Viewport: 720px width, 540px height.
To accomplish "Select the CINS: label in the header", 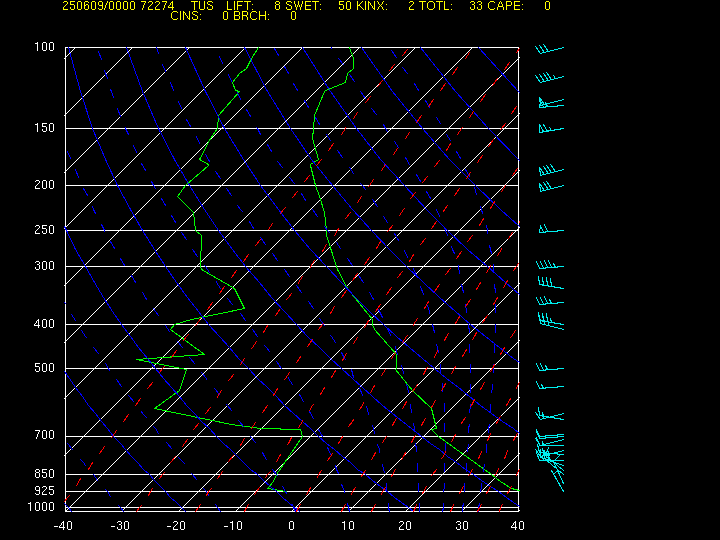I will 186,16.
